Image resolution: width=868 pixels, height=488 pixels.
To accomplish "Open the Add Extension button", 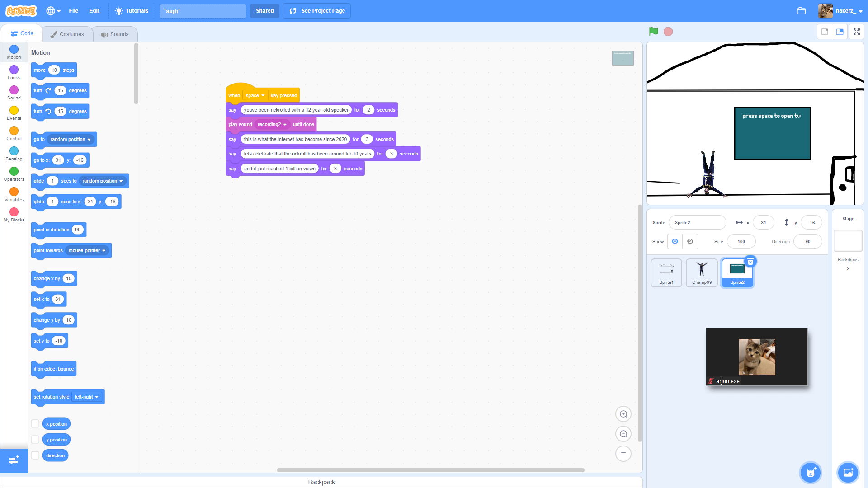I will pyautogui.click(x=14, y=460).
